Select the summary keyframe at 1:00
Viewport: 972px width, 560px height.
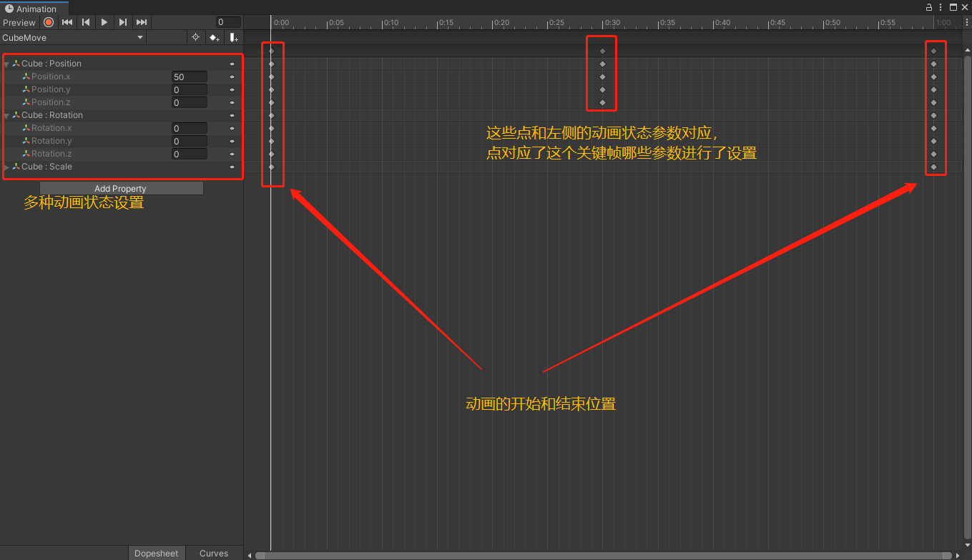[933, 51]
